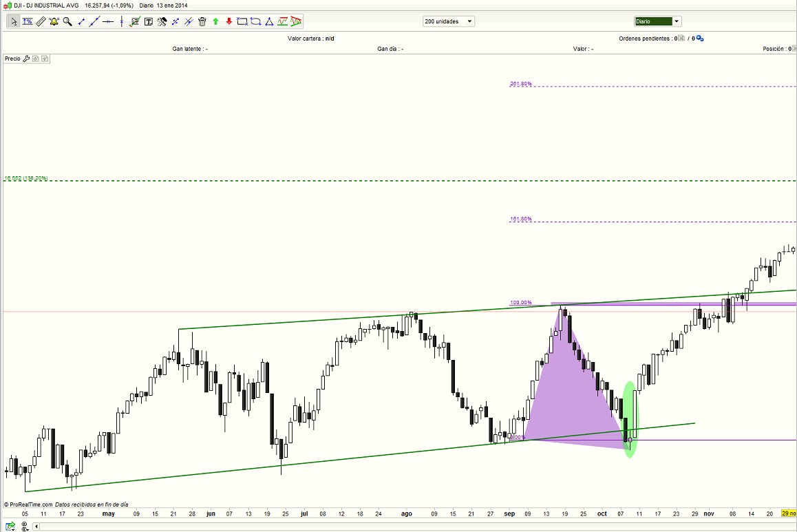The width and height of the screenshot is (797, 532).
Task: Open the pending orders gear settings
Action: click(700, 39)
